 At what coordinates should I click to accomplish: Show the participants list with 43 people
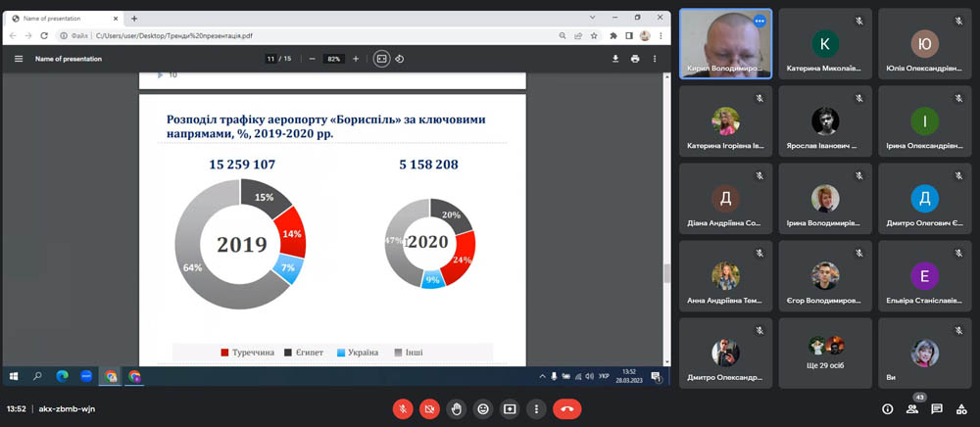[x=912, y=408]
